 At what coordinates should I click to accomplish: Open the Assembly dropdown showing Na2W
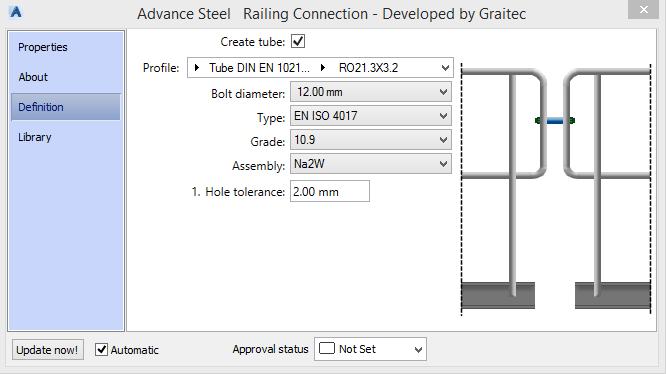370,164
